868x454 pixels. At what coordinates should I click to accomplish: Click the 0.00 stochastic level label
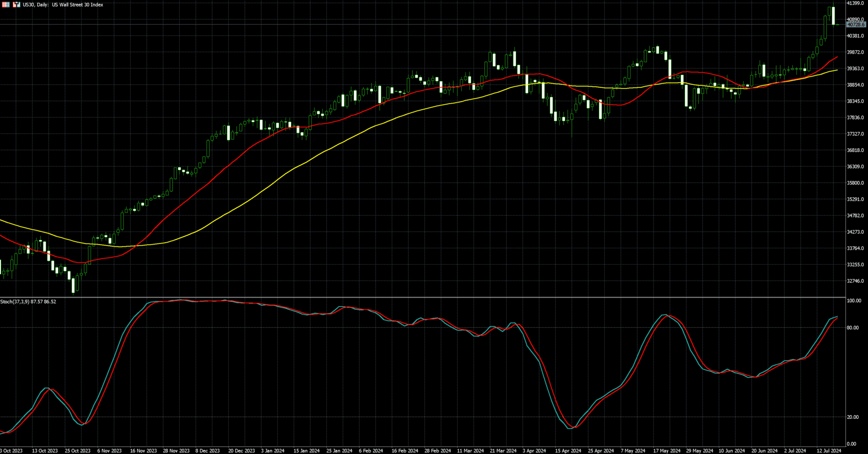pos(852,444)
